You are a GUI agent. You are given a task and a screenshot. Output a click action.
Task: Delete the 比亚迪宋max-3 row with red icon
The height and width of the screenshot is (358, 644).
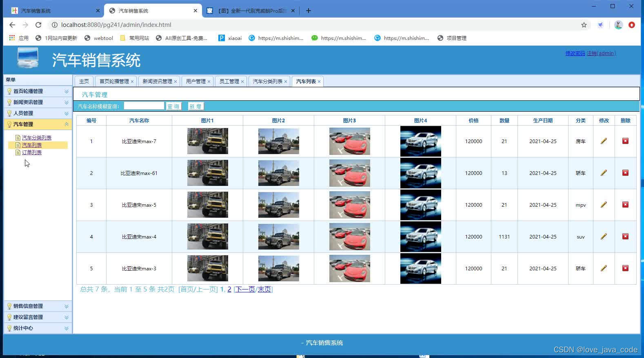coord(625,268)
